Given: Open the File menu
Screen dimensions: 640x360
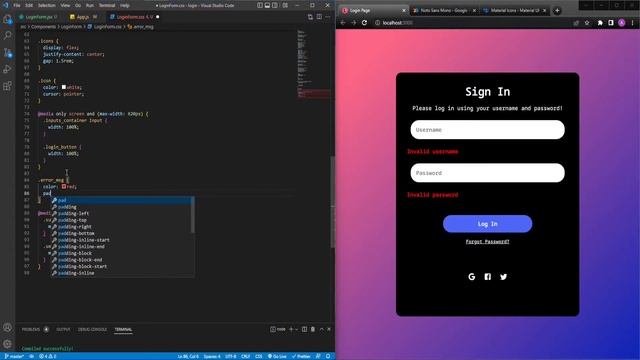Looking at the screenshot, I should coord(17,5).
